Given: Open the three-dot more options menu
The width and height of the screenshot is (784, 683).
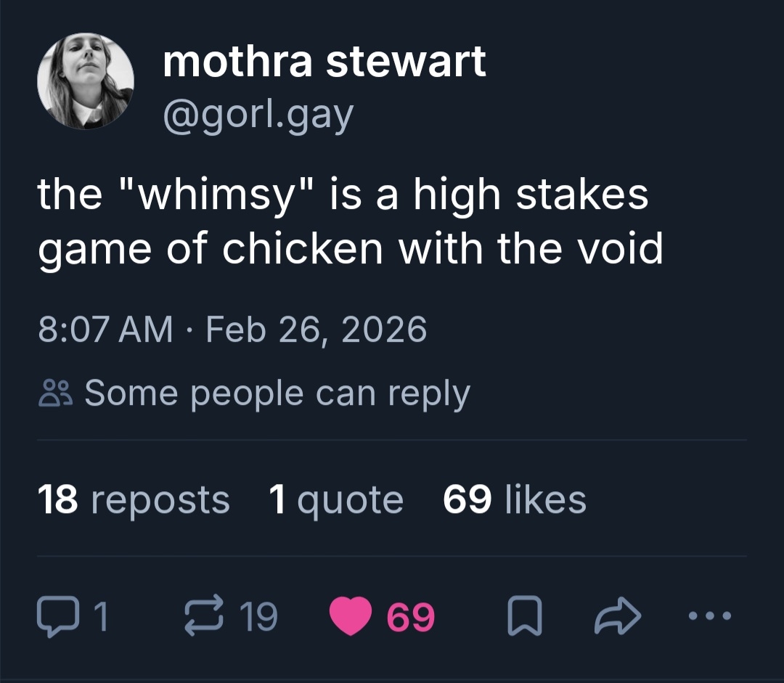Looking at the screenshot, I should coord(711,618).
